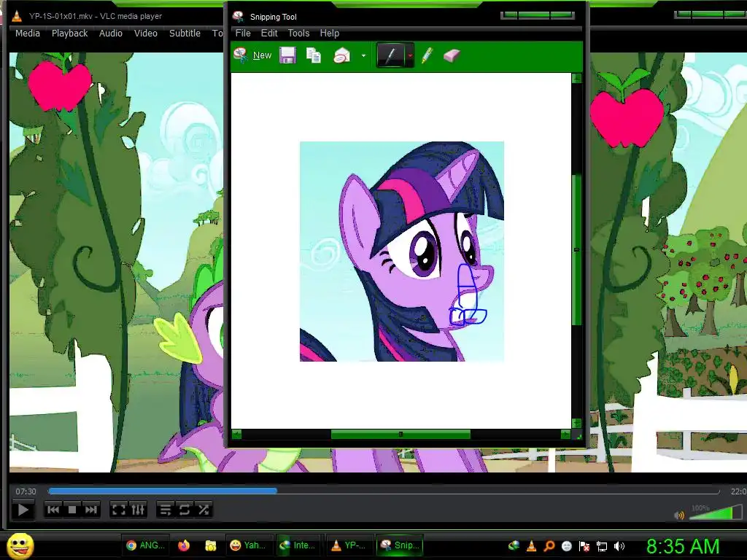Open Firefox from taskbar
This screenshot has width=747, height=560.
tap(184, 545)
